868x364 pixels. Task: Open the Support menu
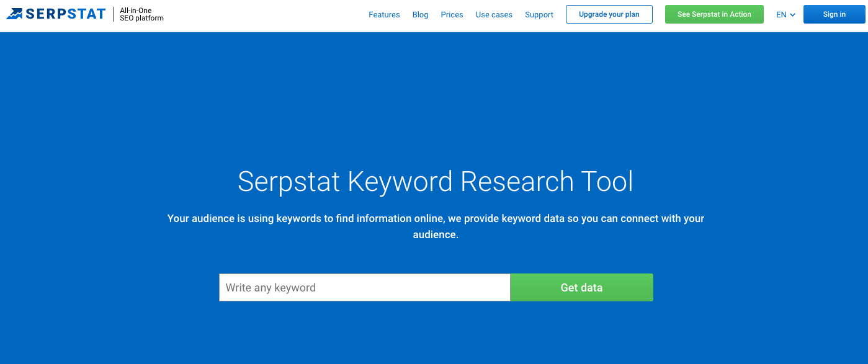[x=539, y=15]
